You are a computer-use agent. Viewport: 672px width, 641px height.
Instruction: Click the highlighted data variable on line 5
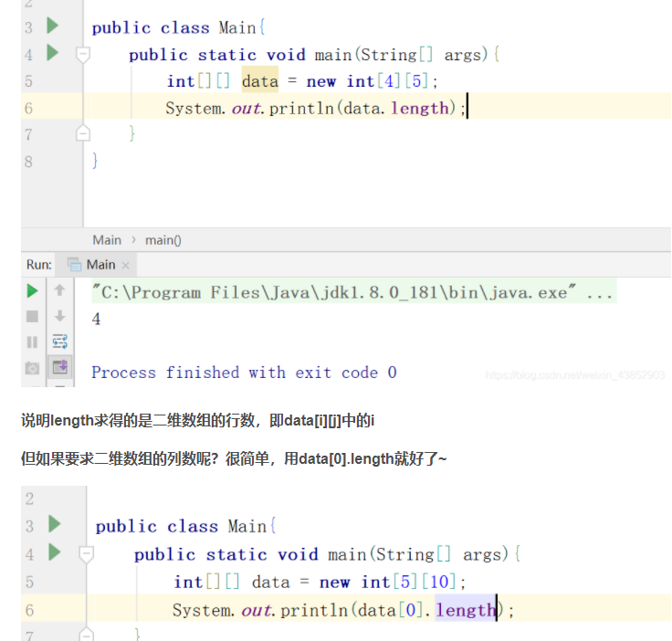(259, 81)
